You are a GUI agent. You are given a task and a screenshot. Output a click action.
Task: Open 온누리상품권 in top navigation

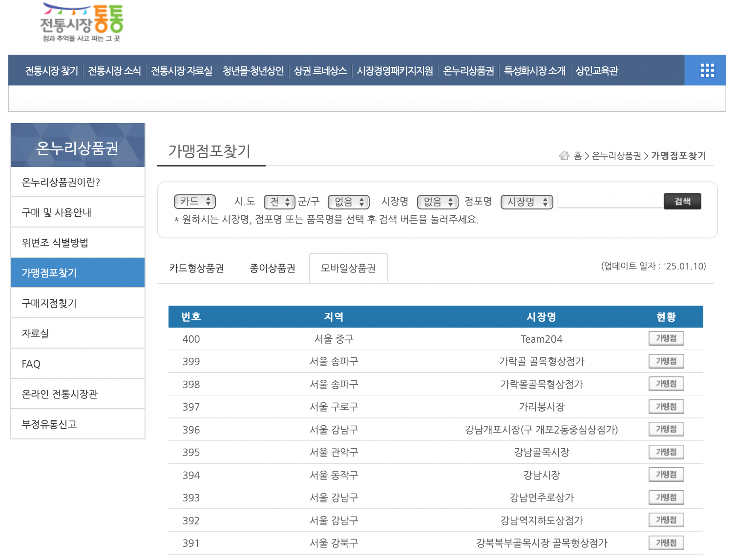point(468,71)
